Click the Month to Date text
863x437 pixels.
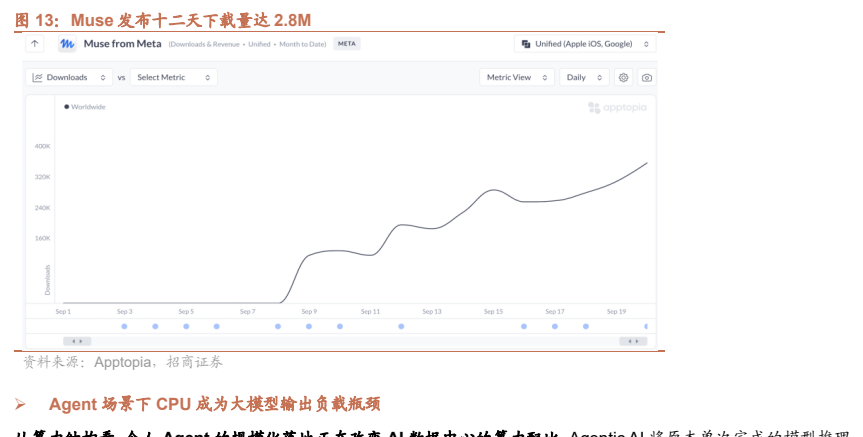(302, 44)
